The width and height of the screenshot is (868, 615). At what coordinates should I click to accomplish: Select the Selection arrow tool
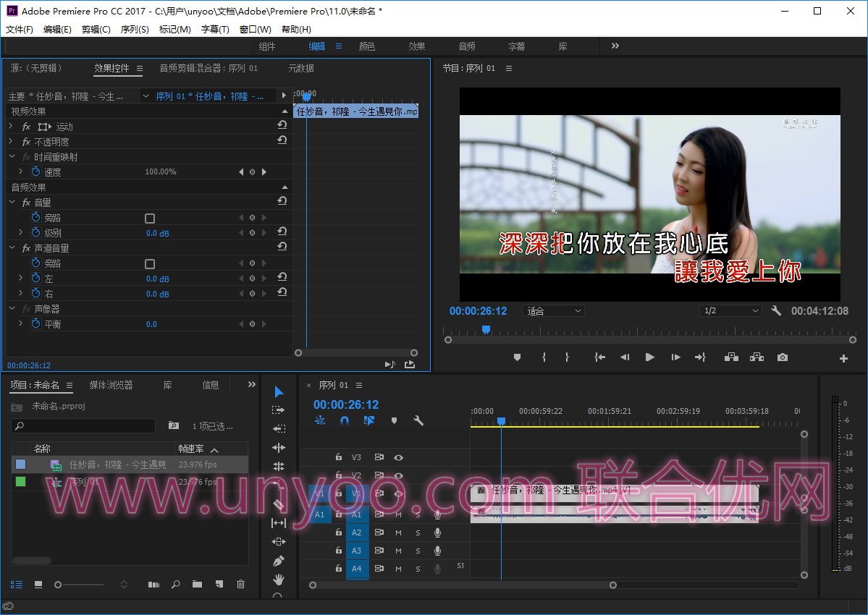tap(279, 392)
